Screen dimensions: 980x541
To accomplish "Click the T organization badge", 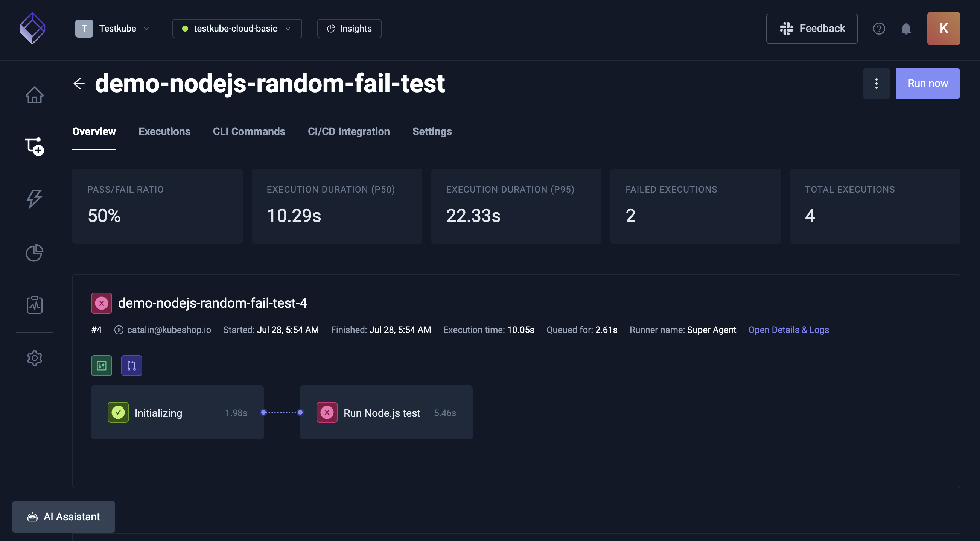I will pos(84,29).
